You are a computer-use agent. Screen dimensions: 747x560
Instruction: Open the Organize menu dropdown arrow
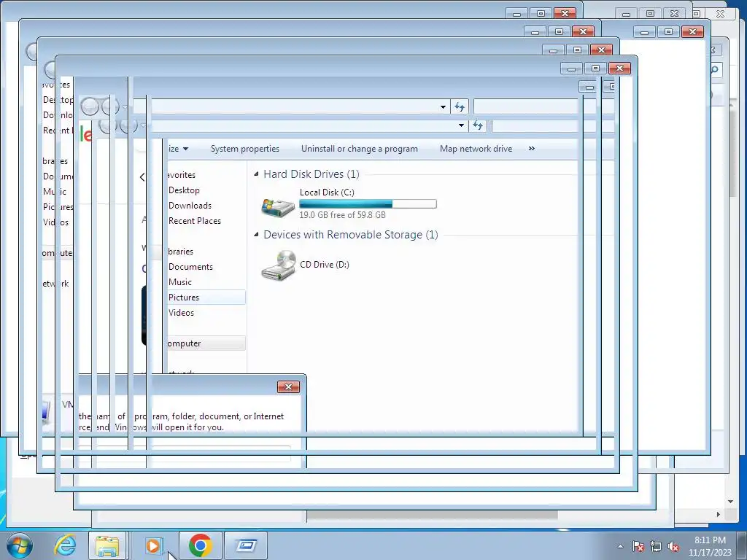click(185, 149)
